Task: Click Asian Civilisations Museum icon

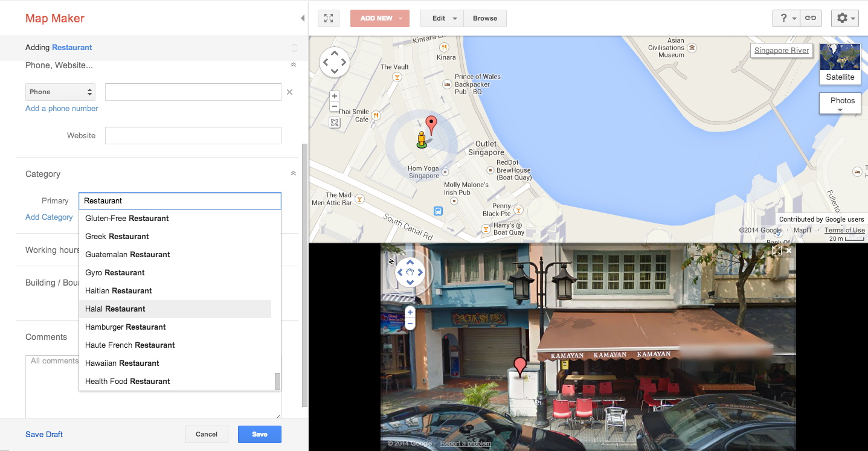Action: point(692,48)
